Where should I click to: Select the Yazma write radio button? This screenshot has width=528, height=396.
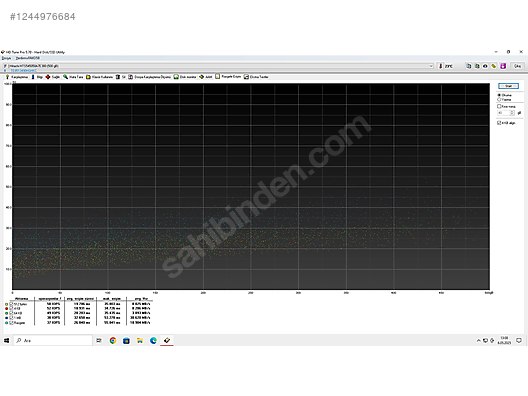504,100
